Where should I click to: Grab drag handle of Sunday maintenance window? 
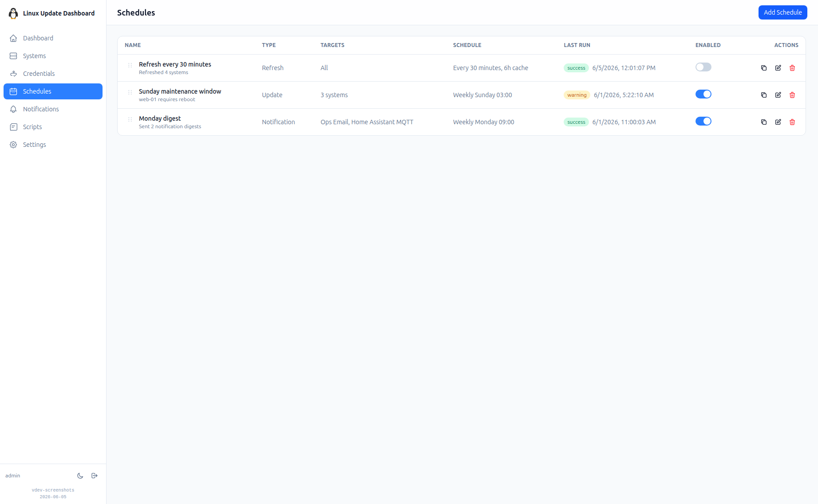(x=130, y=92)
